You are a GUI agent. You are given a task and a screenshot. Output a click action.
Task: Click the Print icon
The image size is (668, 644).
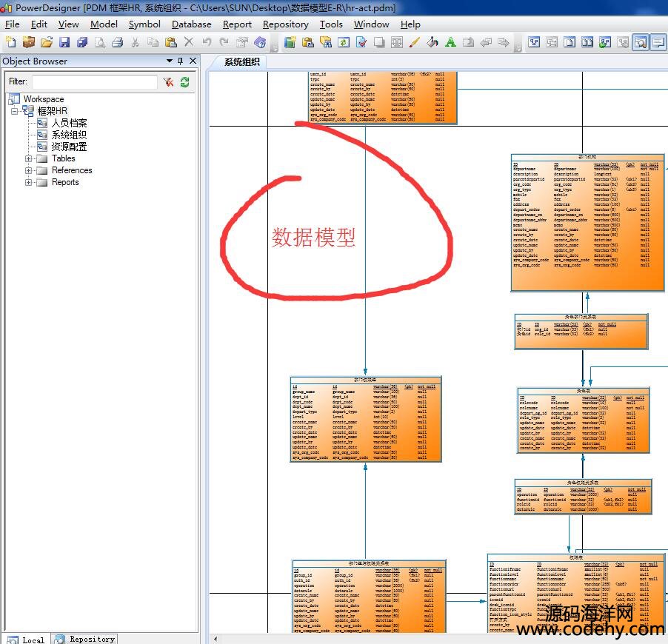(118, 42)
